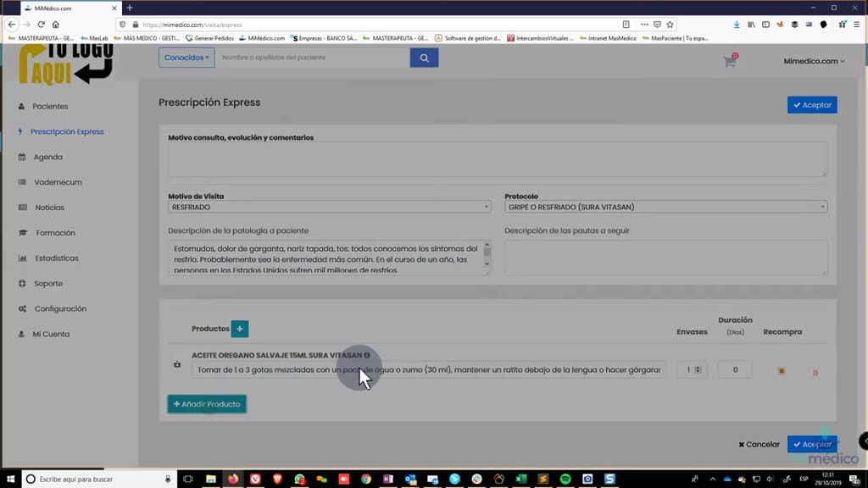Delete product with the trash icon
Screen dimensions: 868x488
tap(815, 373)
